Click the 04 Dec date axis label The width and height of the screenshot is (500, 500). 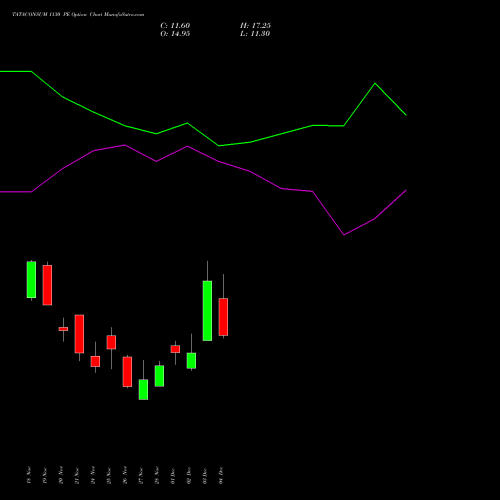(221, 475)
